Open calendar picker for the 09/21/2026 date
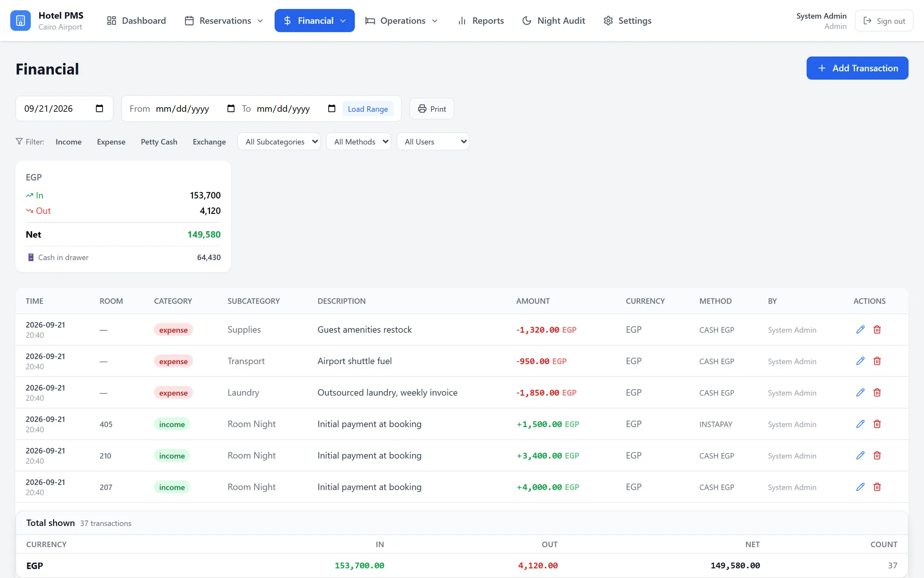This screenshot has width=924, height=578. click(x=99, y=108)
